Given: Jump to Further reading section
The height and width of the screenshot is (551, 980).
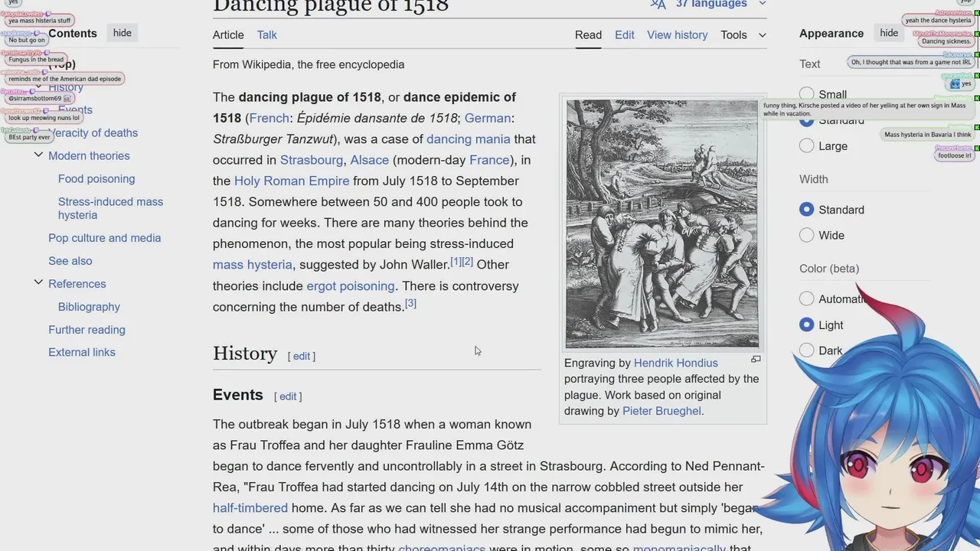Looking at the screenshot, I should click(87, 330).
